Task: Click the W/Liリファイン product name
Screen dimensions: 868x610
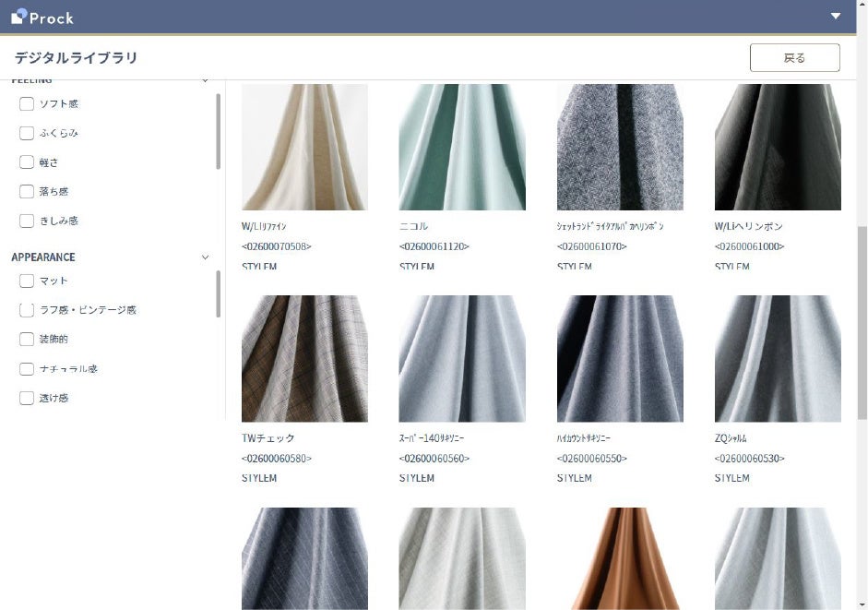Action: [264, 226]
